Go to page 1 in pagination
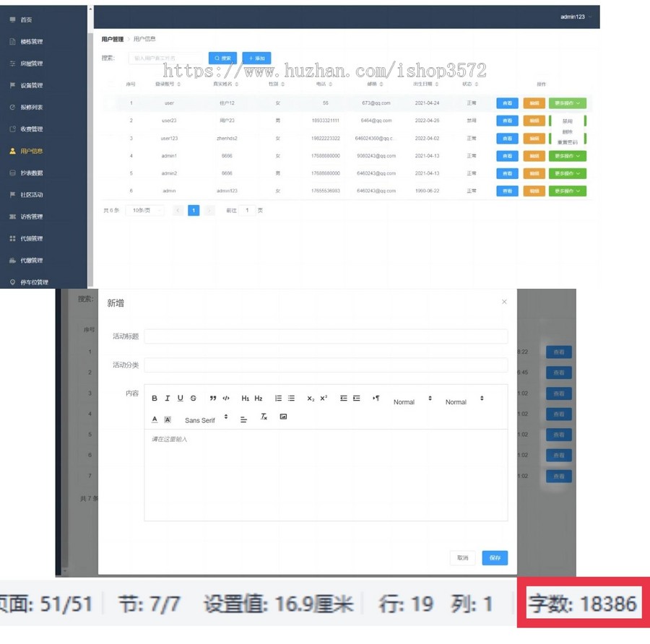Viewport: 650px width, 644px height. click(x=194, y=211)
